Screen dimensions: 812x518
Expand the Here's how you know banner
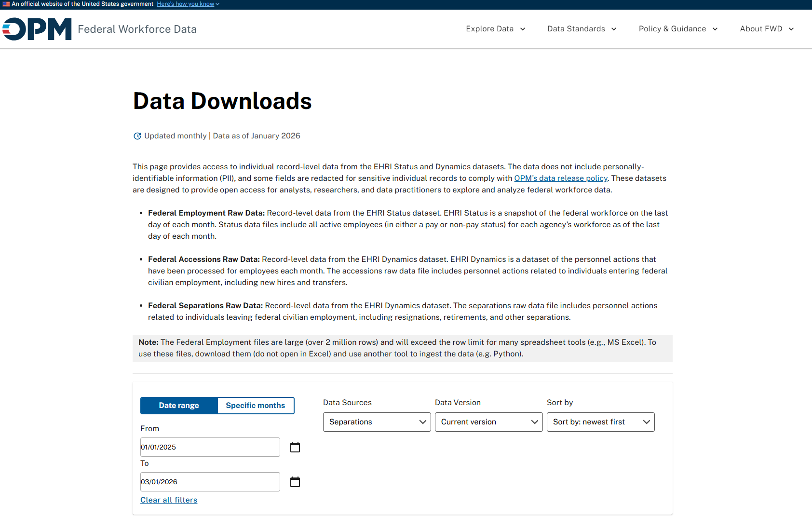(x=185, y=4)
